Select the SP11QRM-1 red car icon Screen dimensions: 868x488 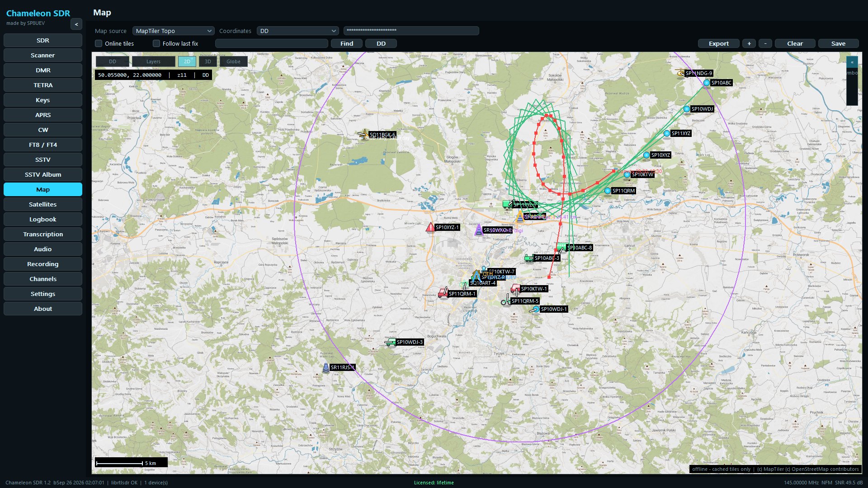(443, 293)
